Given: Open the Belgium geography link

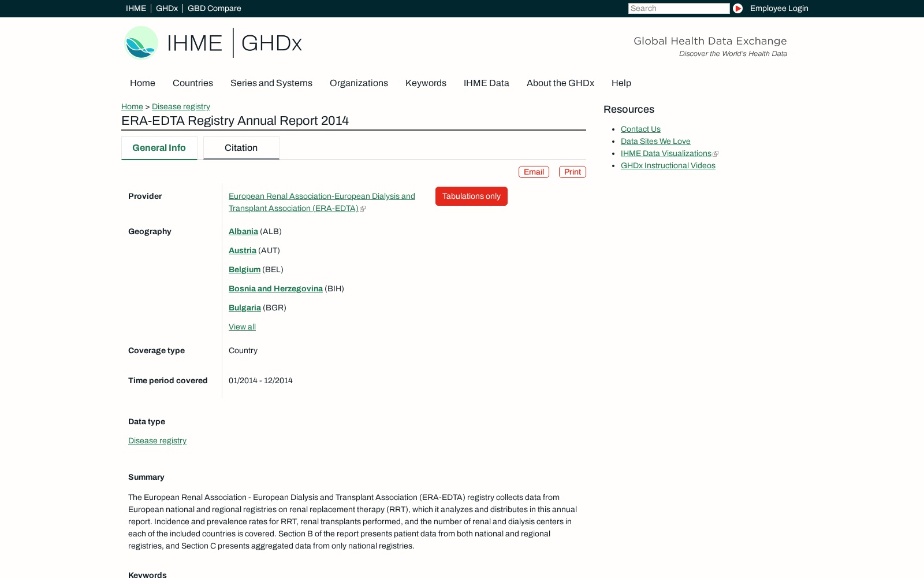Looking at the screenshot, I should (244, 270).
